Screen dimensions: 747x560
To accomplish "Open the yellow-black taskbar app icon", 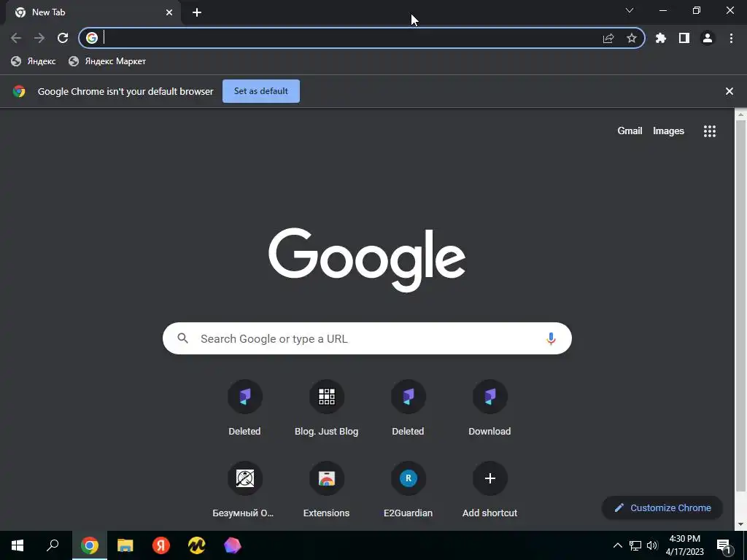I will tap(197, 545).
